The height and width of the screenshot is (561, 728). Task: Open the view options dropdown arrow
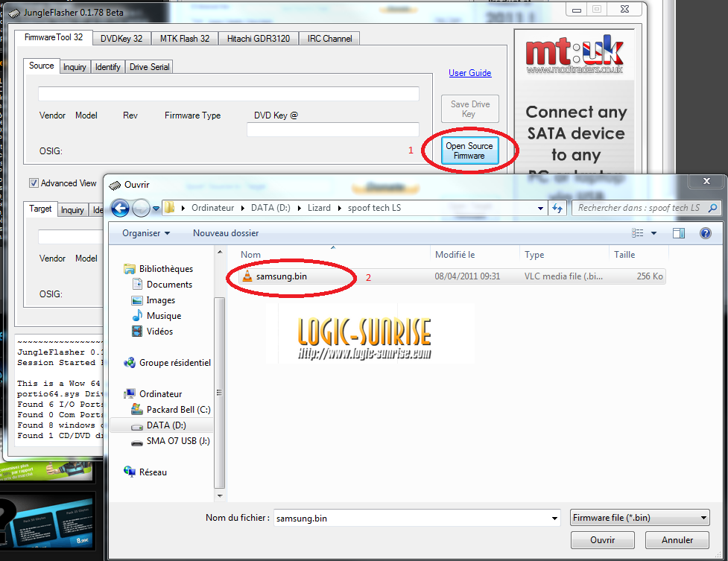coord(654,233)
